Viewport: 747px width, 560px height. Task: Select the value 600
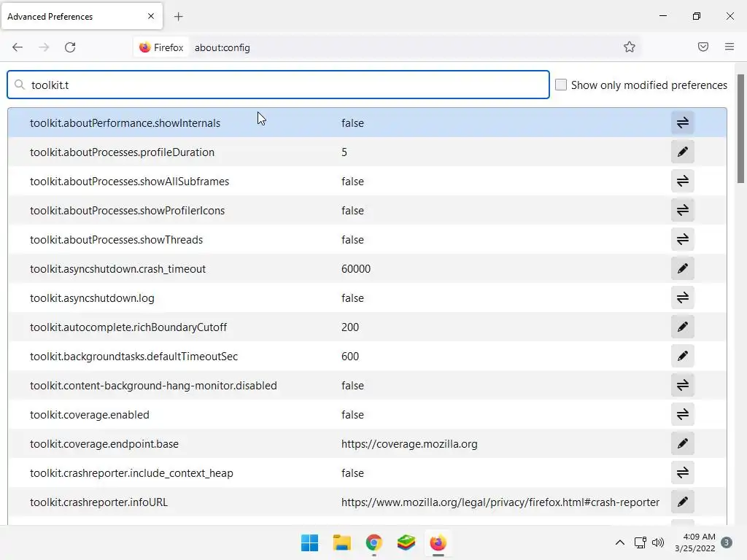[x=350, y=356]
